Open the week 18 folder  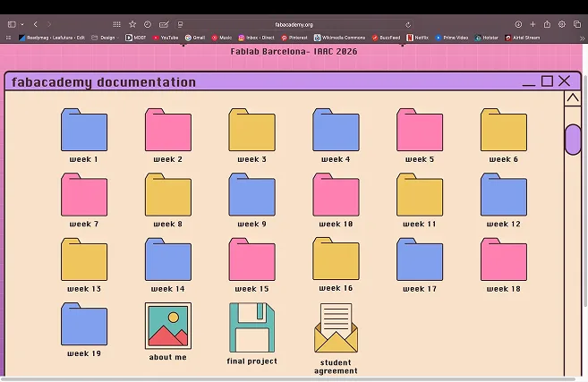(504, 259)
